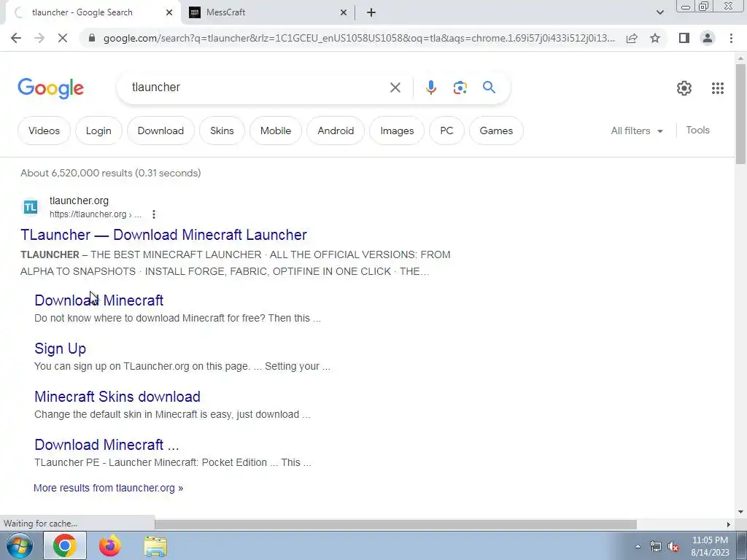Open the Chrome profile avatar
This screenshot has width=747, height=560.
tap(708, 38)
